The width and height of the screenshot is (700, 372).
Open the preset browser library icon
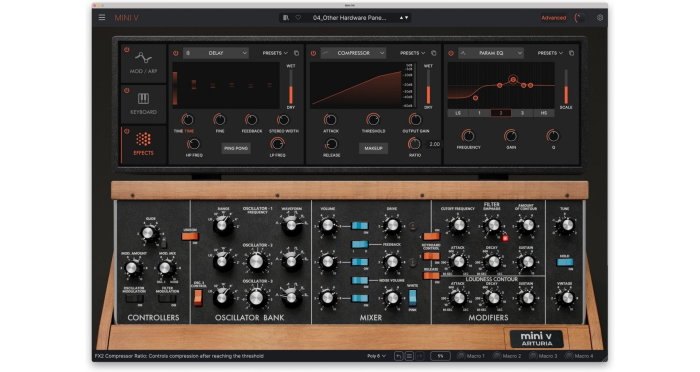click(286, 18)
